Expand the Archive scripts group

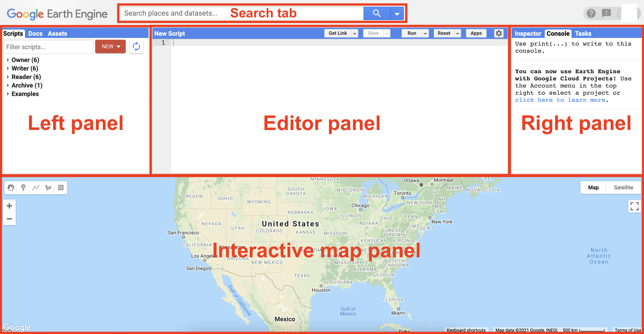8,85
